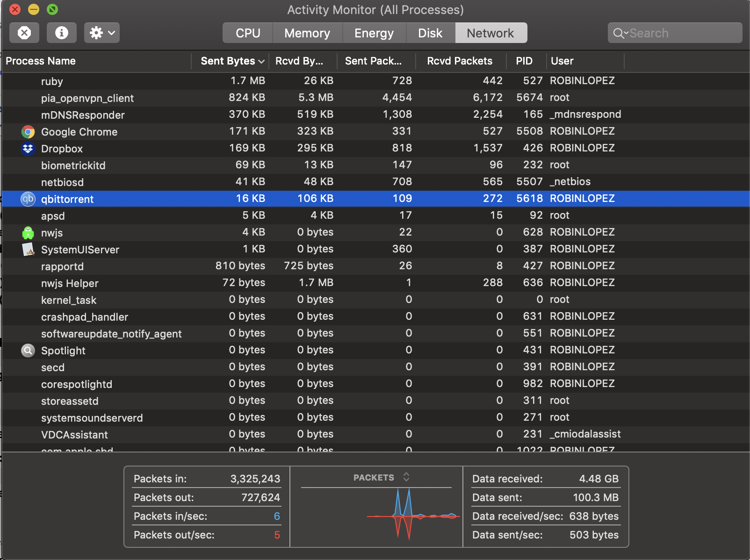Select the netbiosd process row
The image size is (750, 560).
click(x=375, y=182)
